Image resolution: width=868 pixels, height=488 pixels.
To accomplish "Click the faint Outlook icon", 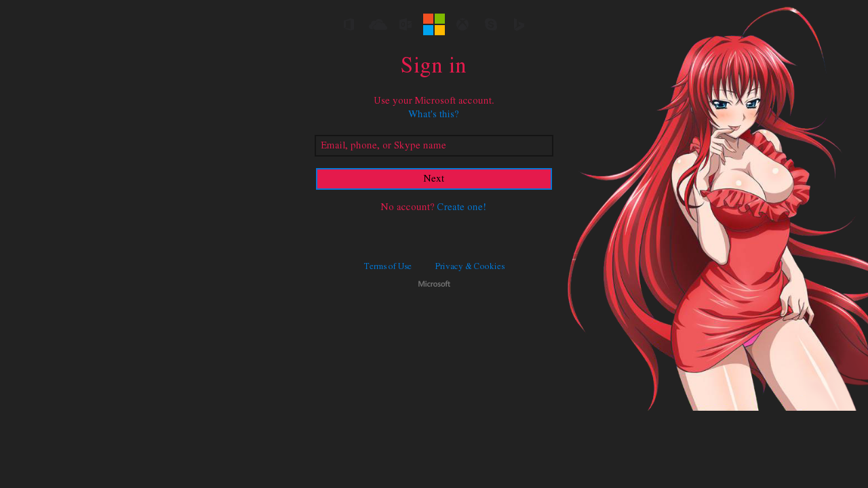I will pos(406,24).
